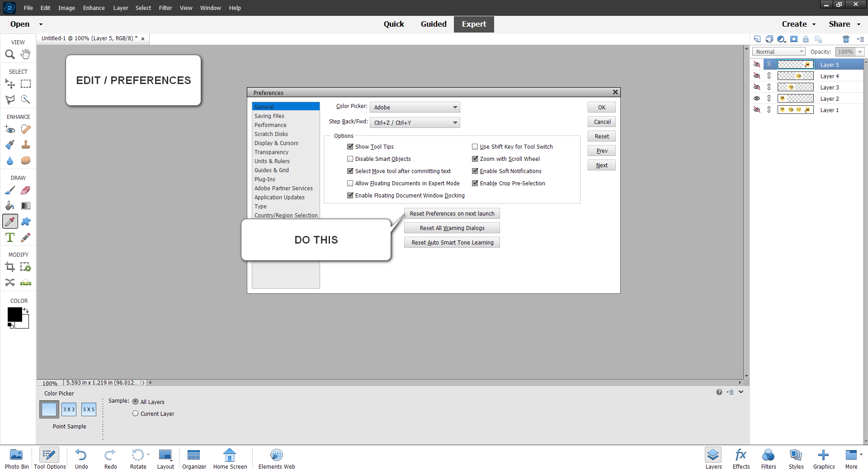Open the Edit menu
868x470 pixels.
click(45, 8)
